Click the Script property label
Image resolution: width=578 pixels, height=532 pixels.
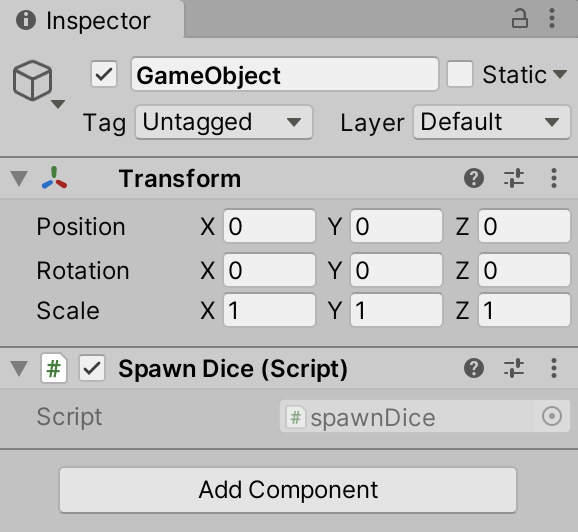tap(69, 417)
